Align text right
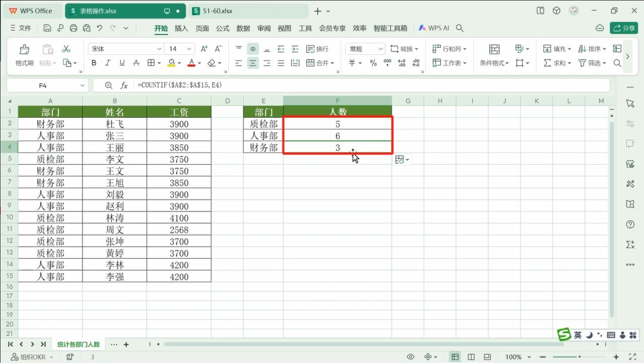The width and height of the screenshot is (644, 363). (x=267, y=63)
